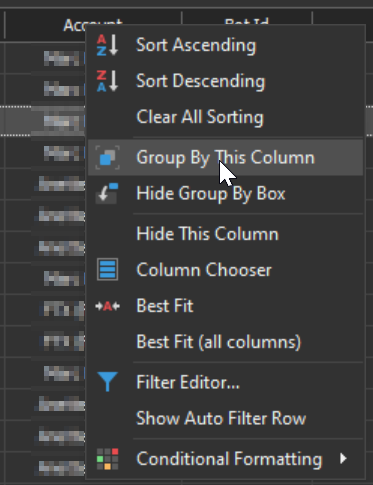Click the Bet Id column header
The image size is (373, 485).
[246, 18]
